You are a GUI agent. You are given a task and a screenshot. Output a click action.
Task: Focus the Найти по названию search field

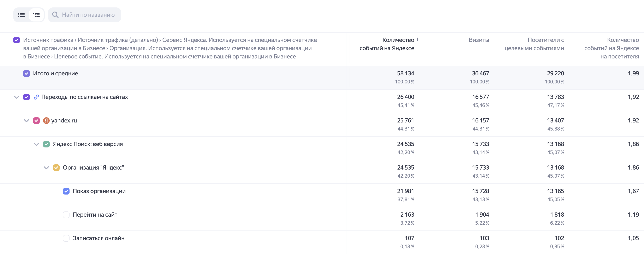(x=84, y=15)
